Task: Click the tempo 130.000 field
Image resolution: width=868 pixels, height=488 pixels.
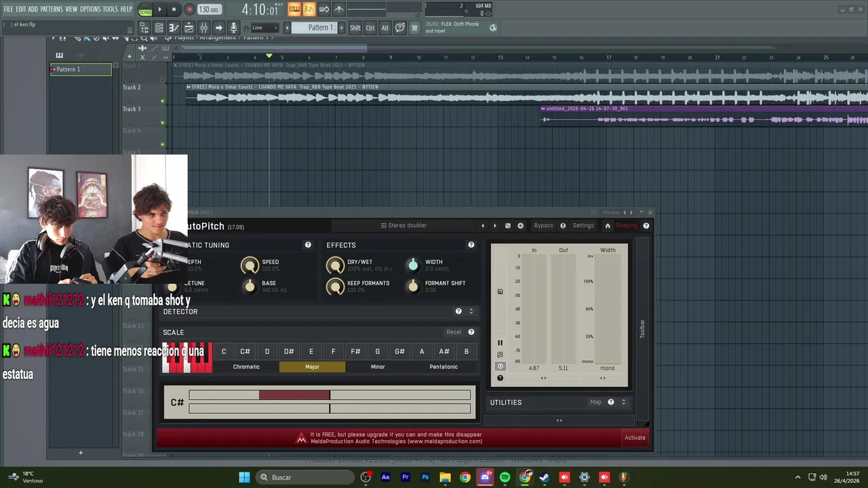Action: click(210, 9)
